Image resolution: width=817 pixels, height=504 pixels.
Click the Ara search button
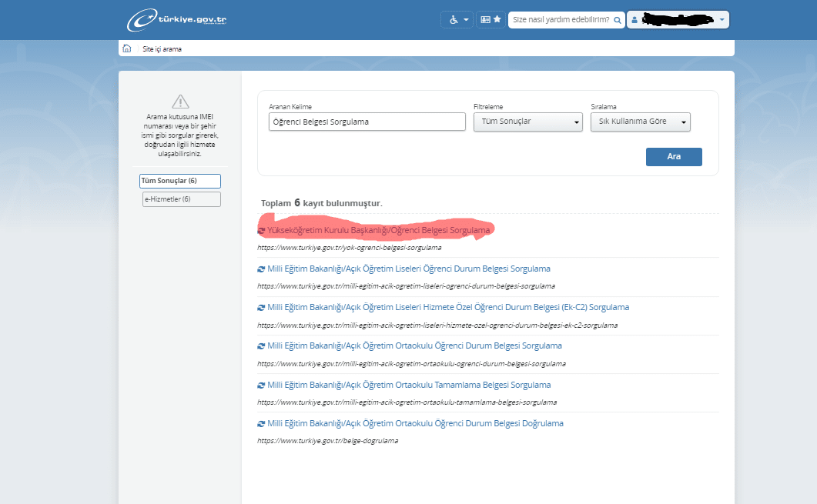674,157
